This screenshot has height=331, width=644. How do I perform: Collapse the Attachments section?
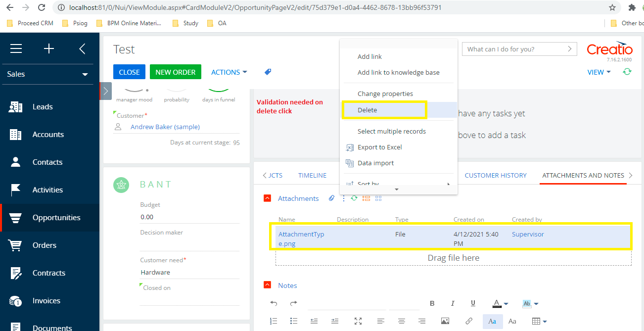click(x=268, y=198)
